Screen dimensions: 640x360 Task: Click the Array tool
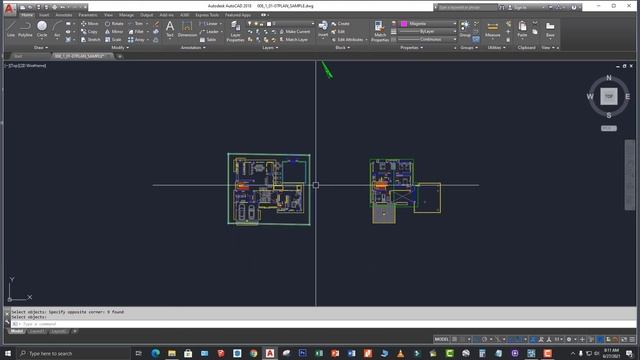tap(136, 40)
